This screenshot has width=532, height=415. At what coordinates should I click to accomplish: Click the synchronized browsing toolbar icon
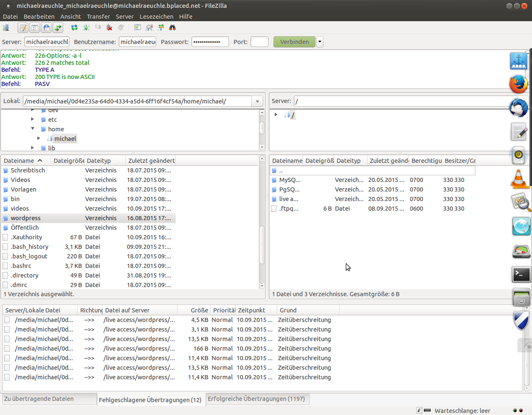[161, 28]
